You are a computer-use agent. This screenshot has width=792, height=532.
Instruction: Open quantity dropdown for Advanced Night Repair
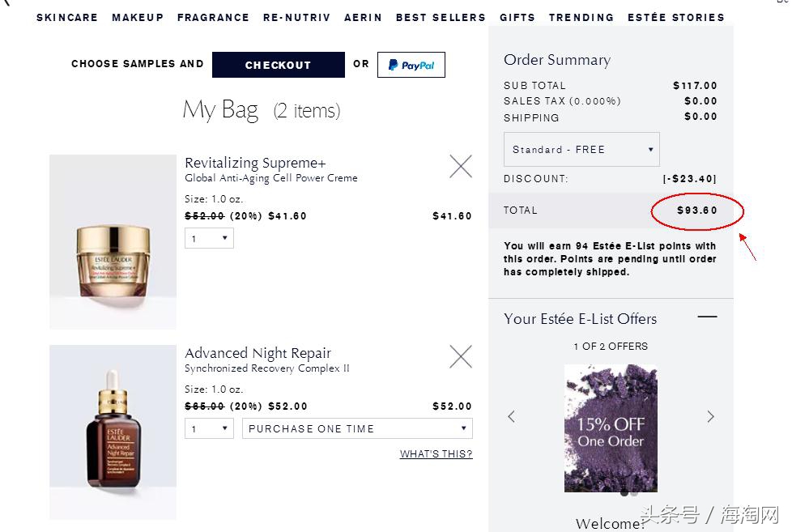pyautogui.click(x=209, y=429)
